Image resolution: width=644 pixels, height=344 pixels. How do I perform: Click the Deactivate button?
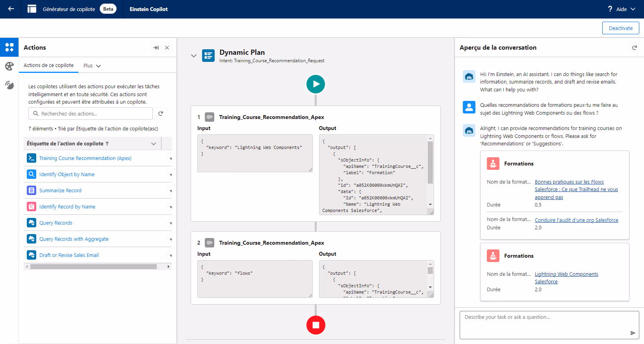[x=620, y=28]
